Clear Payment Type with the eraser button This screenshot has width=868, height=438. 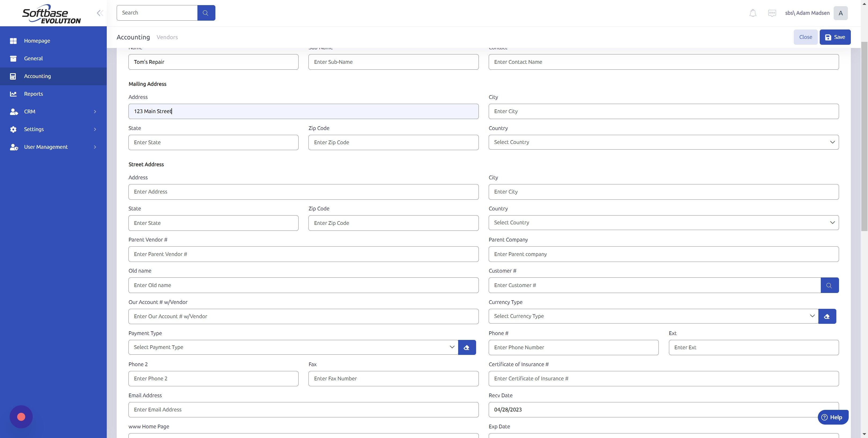click(x=467, y=347)
